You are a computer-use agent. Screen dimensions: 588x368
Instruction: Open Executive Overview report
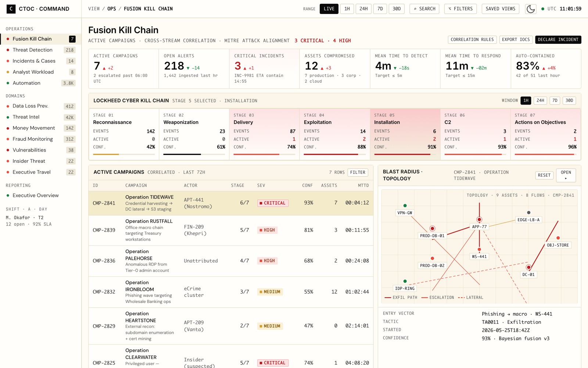(x=41, y=195)
